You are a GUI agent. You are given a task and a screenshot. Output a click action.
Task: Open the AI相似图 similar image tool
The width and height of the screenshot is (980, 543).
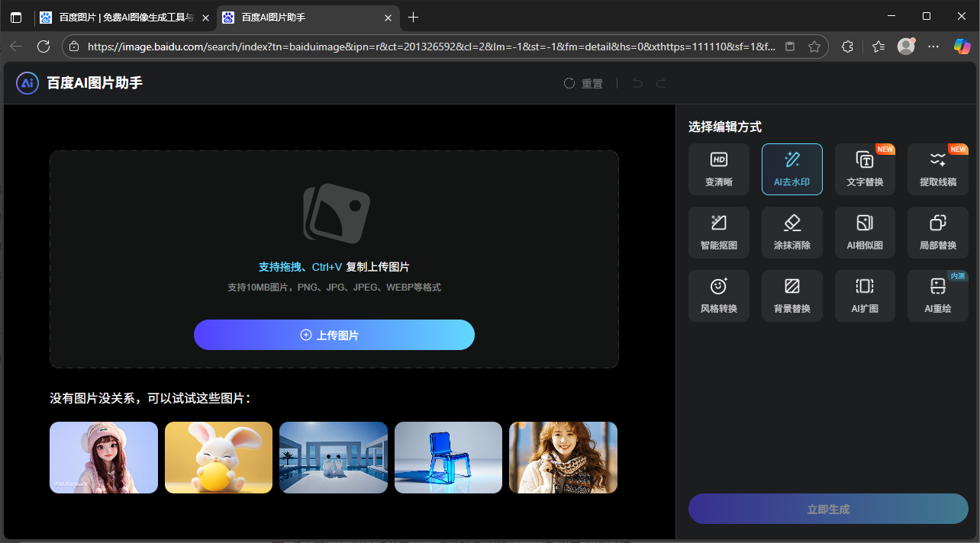864,232
